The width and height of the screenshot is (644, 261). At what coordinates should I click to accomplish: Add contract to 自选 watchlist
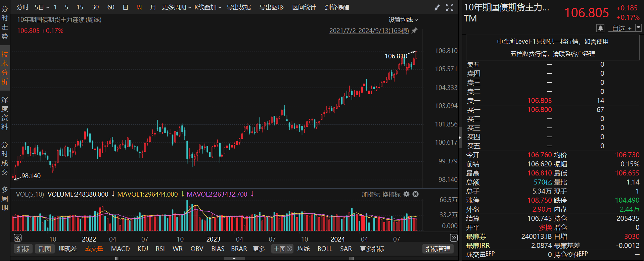coord(622,28)
